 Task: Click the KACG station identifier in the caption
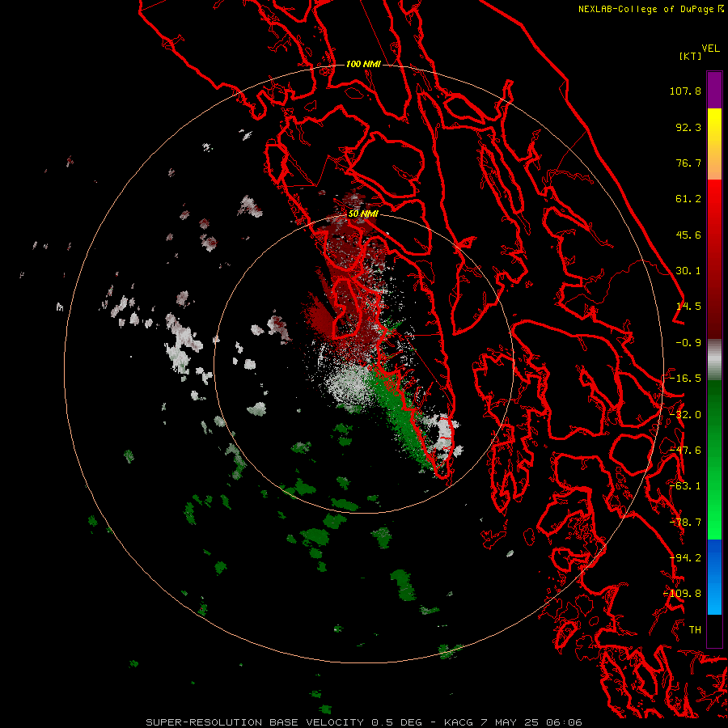point(459,722)
